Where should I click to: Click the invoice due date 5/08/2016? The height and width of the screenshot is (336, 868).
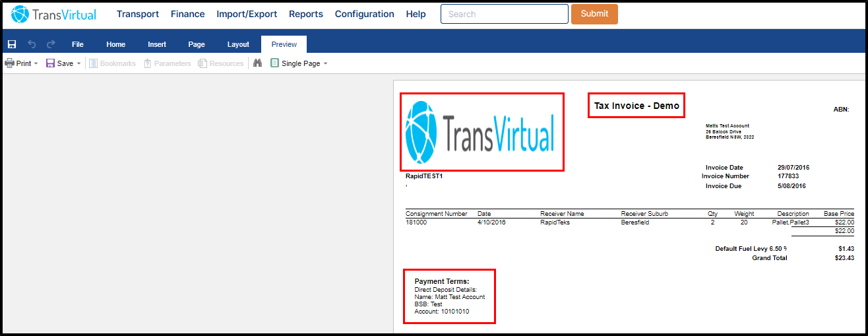(x=791, y=186)
